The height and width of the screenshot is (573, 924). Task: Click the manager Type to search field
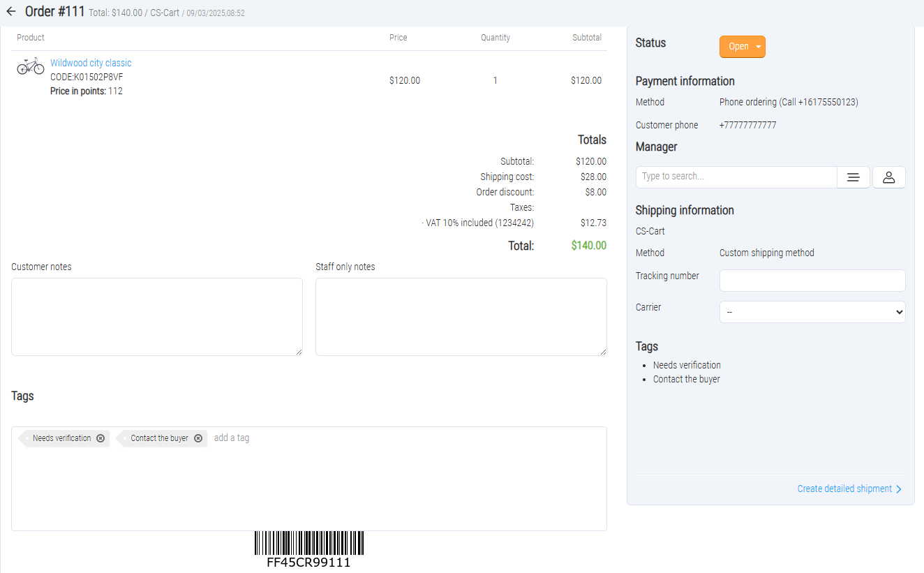(736, 177)
